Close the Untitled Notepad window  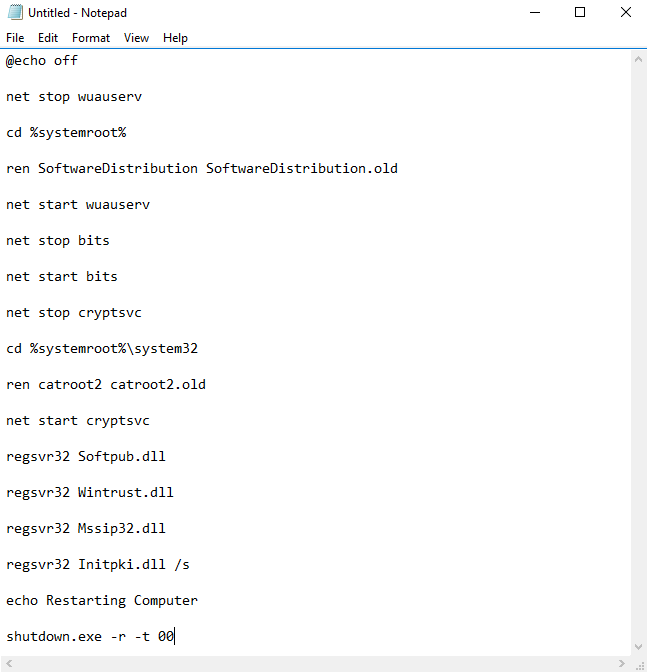625,13
